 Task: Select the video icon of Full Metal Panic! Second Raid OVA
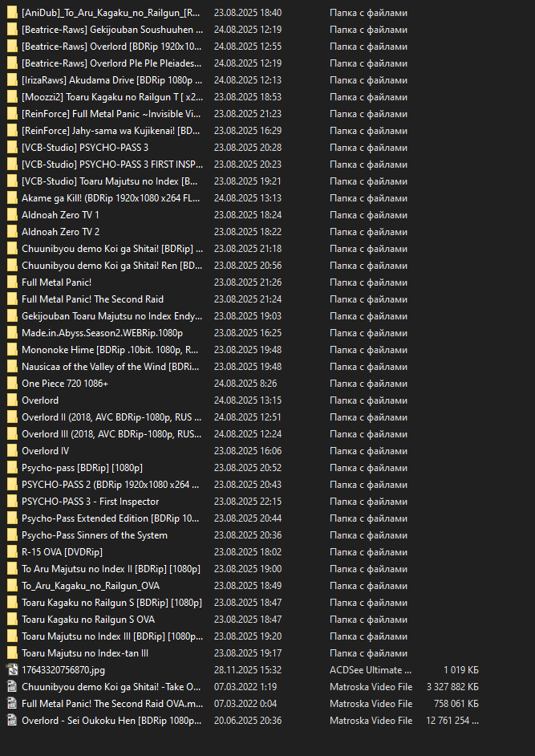tap(12, 704)
